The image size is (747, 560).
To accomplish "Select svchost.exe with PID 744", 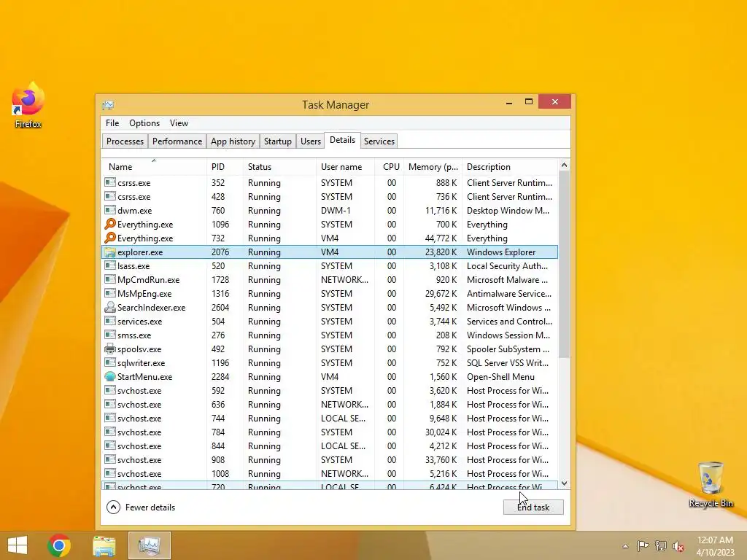I will tap(329, 418).
